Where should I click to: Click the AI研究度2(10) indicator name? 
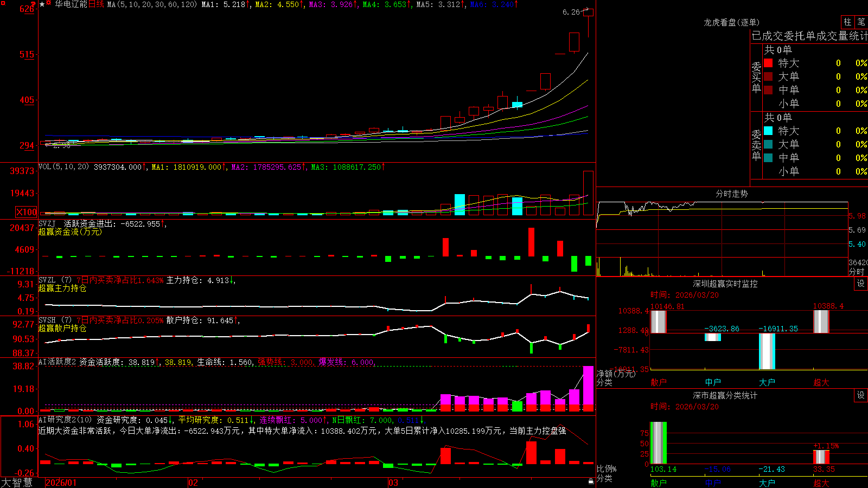pos(65,420)
